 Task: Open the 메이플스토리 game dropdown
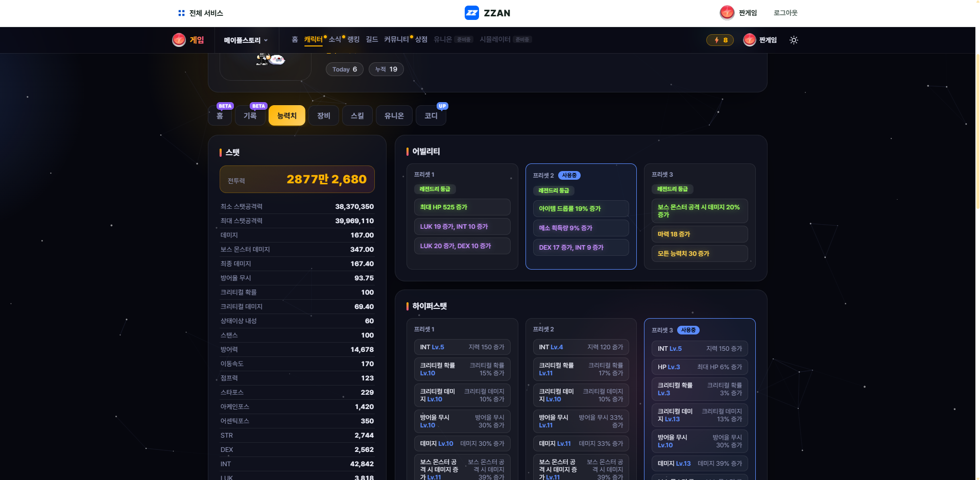246,40
